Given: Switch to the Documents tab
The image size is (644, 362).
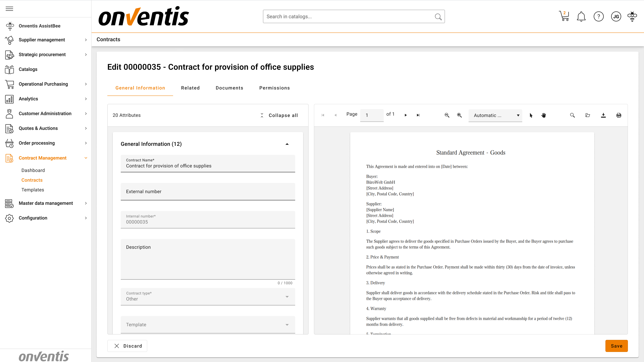Looking at the screenshot, I should point(229,88).
